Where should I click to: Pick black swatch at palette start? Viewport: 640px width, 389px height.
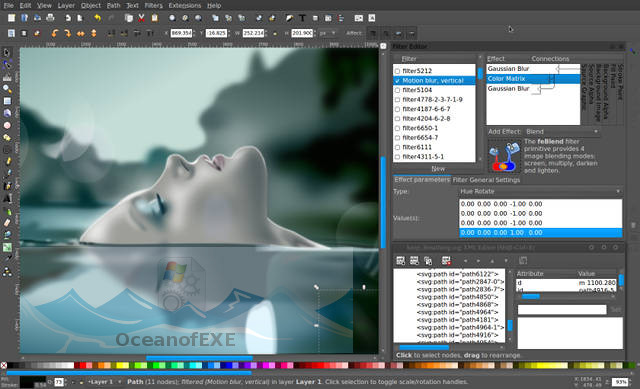pos(10,365)
